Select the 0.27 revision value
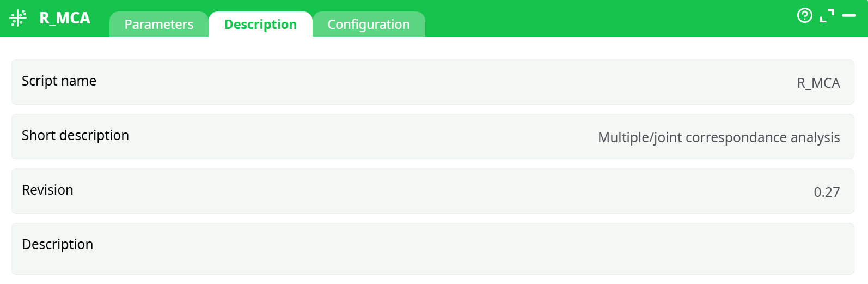This screenshot has width=868, height=284. pyautogui.click(x=826, y=192)
